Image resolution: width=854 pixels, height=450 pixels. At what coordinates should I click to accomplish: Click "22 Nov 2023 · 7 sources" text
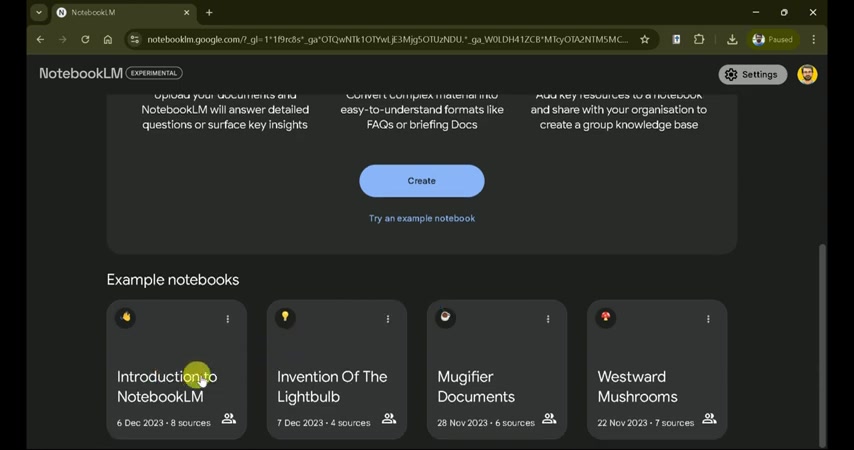click(x=645, y=423)
